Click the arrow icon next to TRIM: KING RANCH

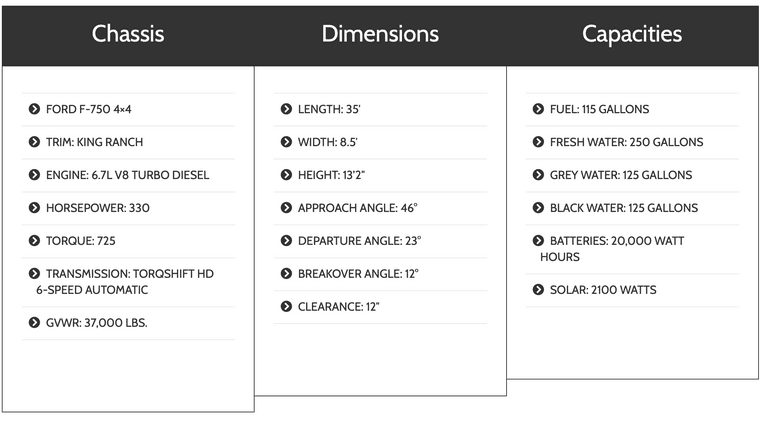pos(35,142)
